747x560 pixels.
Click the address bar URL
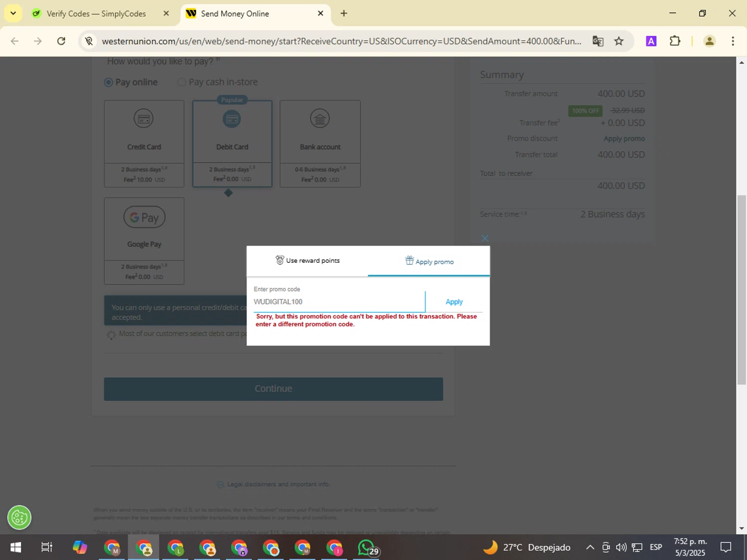(342, 41)
